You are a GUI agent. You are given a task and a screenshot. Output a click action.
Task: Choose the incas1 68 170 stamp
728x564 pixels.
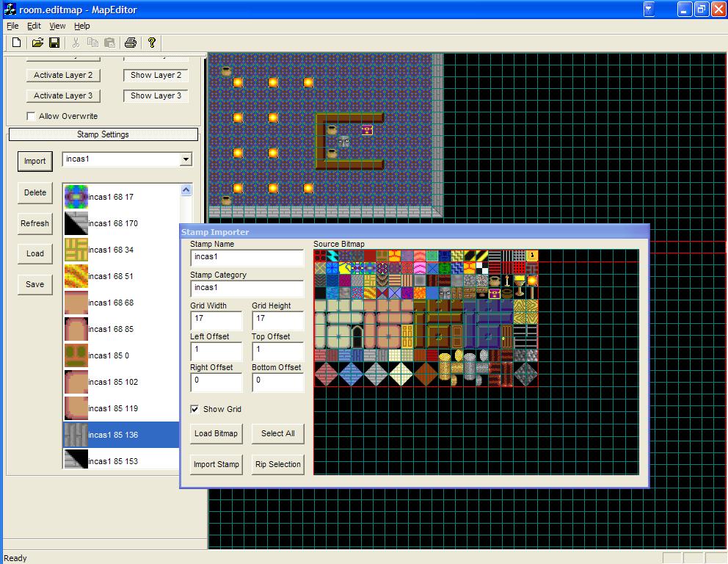click(76, 223)
